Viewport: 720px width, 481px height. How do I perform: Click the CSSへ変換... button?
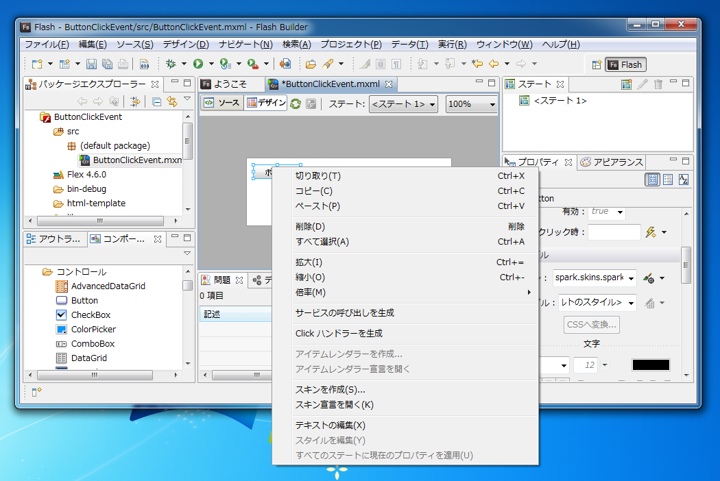coord(591,324)
